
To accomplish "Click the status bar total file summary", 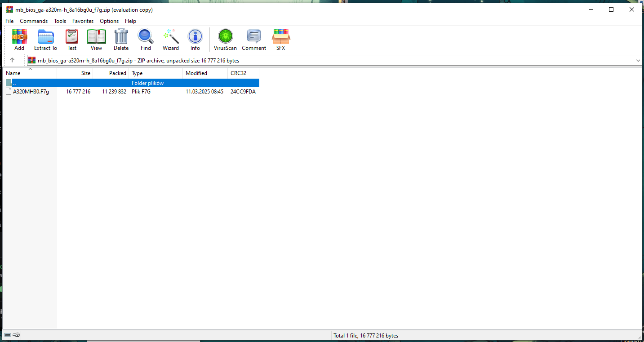I will (366, 336).
